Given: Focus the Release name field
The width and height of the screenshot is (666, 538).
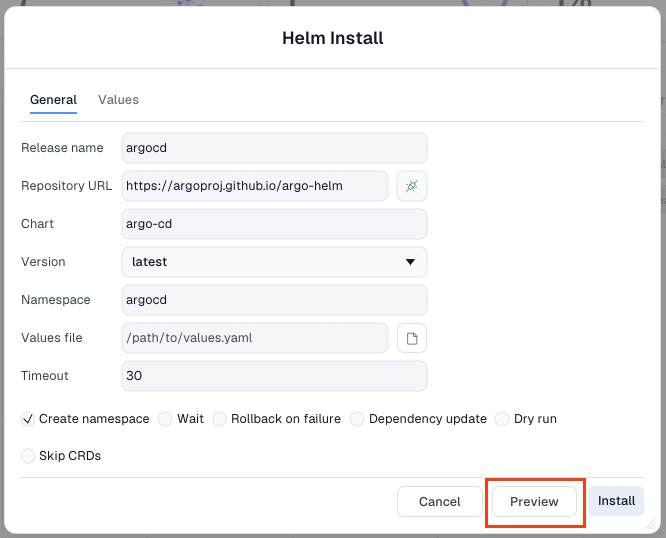Looking at the screenshot, I should [x=274, y=148].
